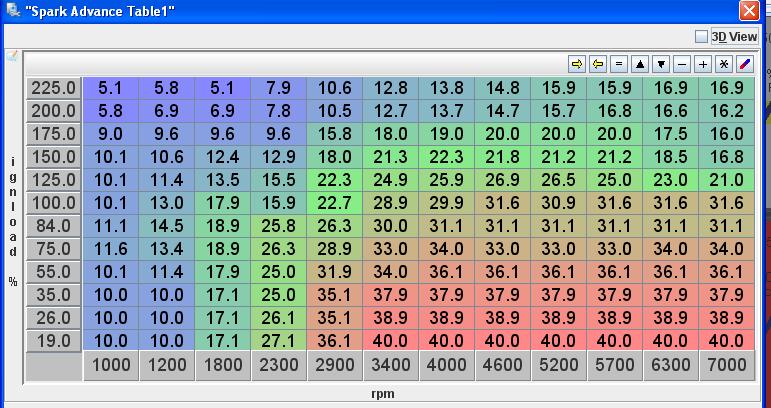Click the red-blue color pen icon
This screenshot has height=408, width=771.
pyautogui.click(x=745, y=63)
